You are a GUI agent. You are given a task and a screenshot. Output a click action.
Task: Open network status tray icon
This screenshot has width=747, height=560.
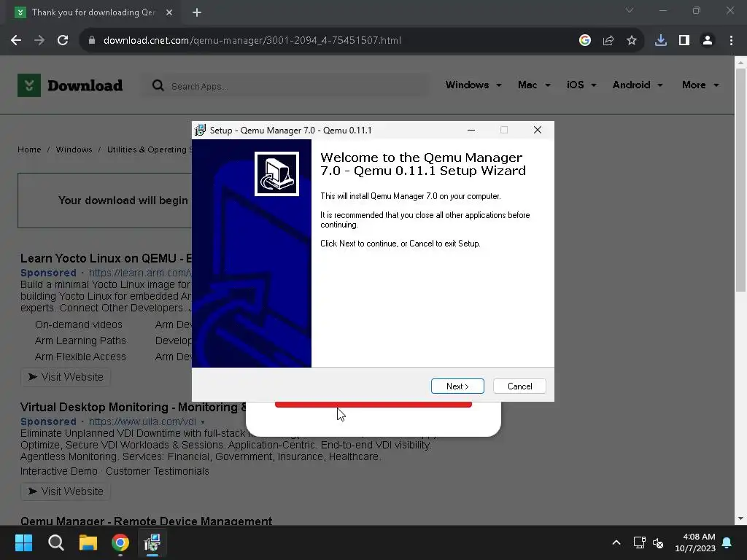point(639,542)
